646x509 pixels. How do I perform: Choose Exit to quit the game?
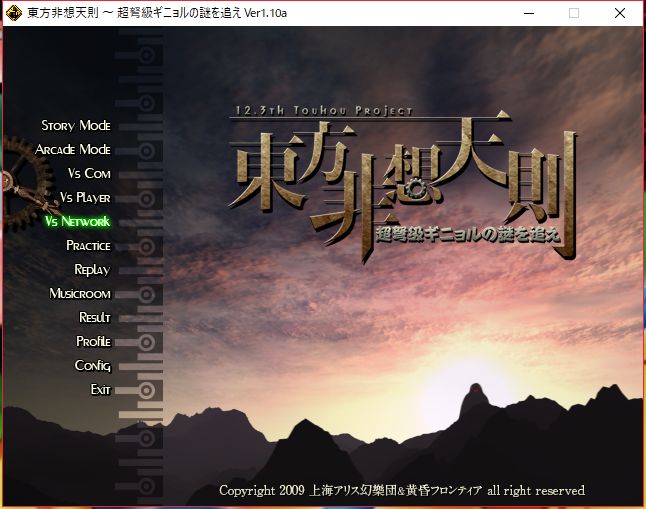point(101,389)
